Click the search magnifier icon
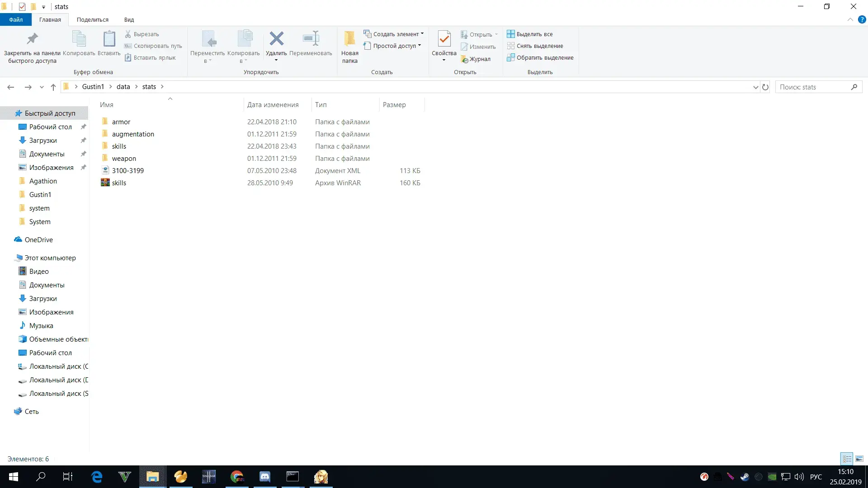The image size is (868, 488). 854,87
